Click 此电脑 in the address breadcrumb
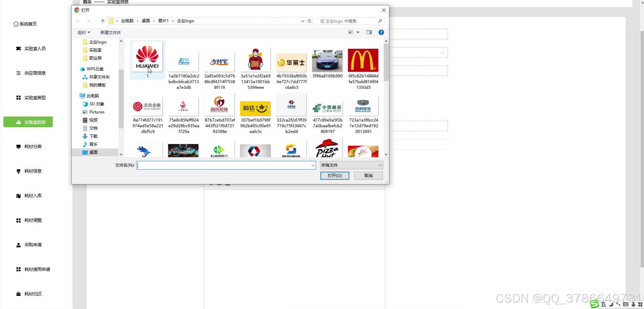 pyautogui.click(x=127, y=21)
